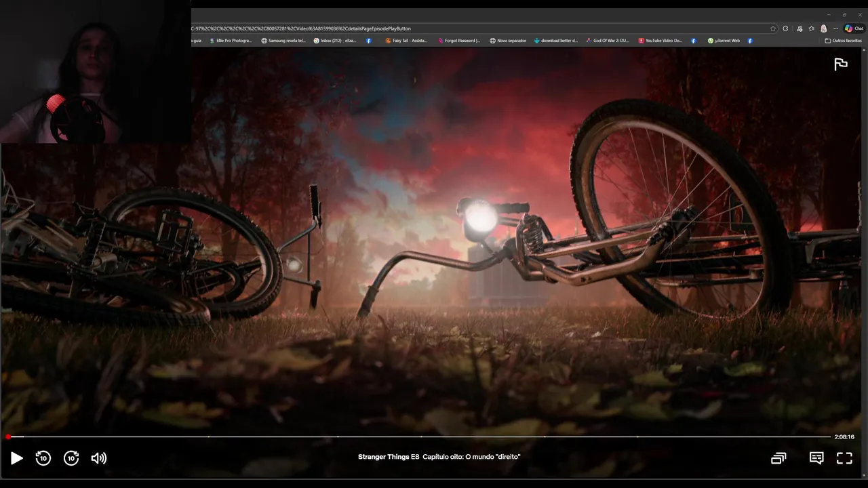Open the favorites list icon
This screenshot has width=868, height=488.
[812, 28]
